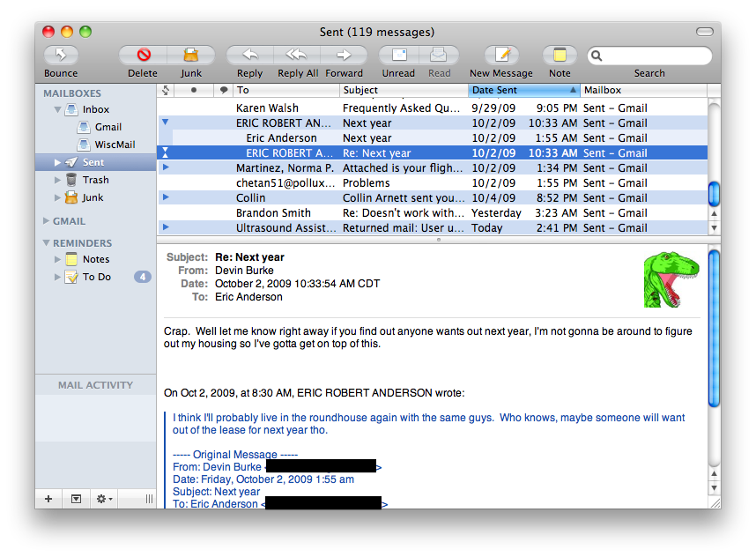Click the add mailbox plus button

[x=48, y=499]
